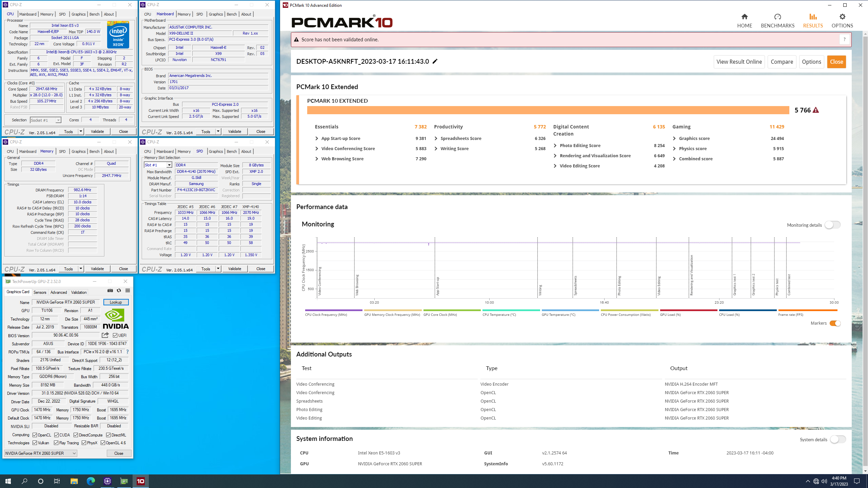Click the Bus Interface question mark in GPU-Z
868x488 pixels.
point(127,352)
